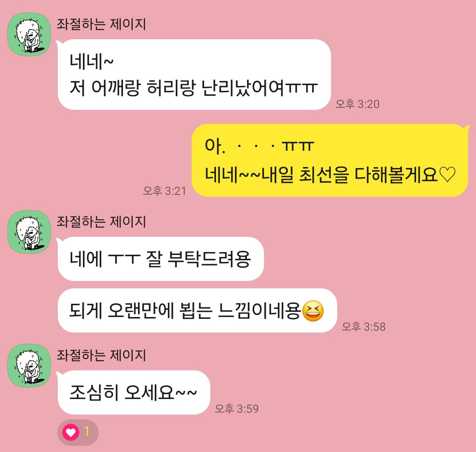
Task: Open the middle 좌절하는 제이지 name label
Action: click(101, 221)
